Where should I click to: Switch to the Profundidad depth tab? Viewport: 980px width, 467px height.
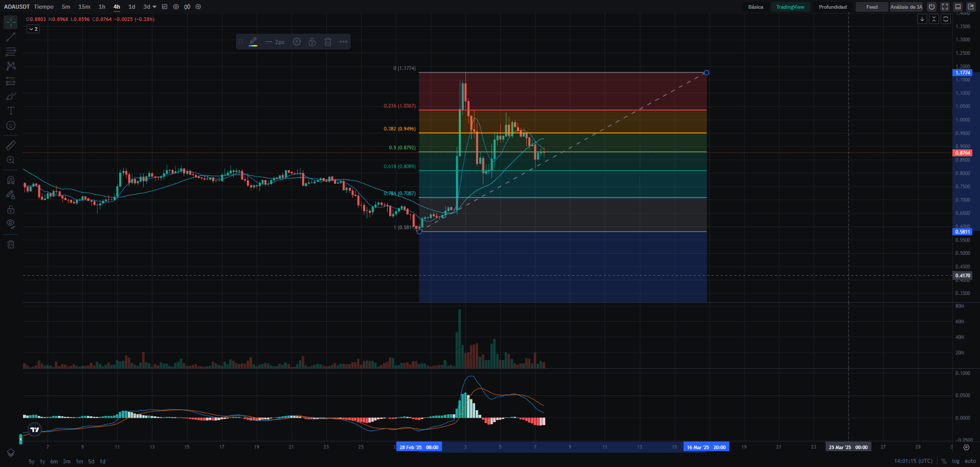click(x=833, y=7)
